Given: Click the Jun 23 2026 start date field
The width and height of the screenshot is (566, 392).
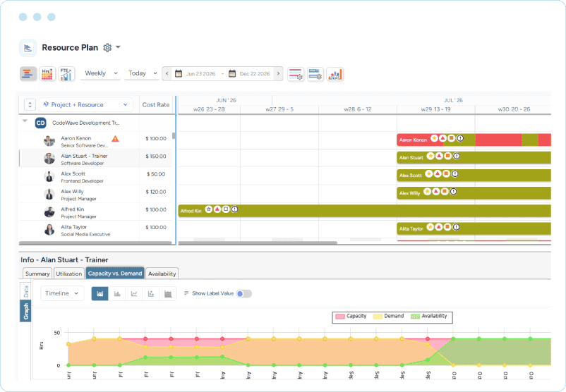Looking at the screenshot, I should click(200, 73).
